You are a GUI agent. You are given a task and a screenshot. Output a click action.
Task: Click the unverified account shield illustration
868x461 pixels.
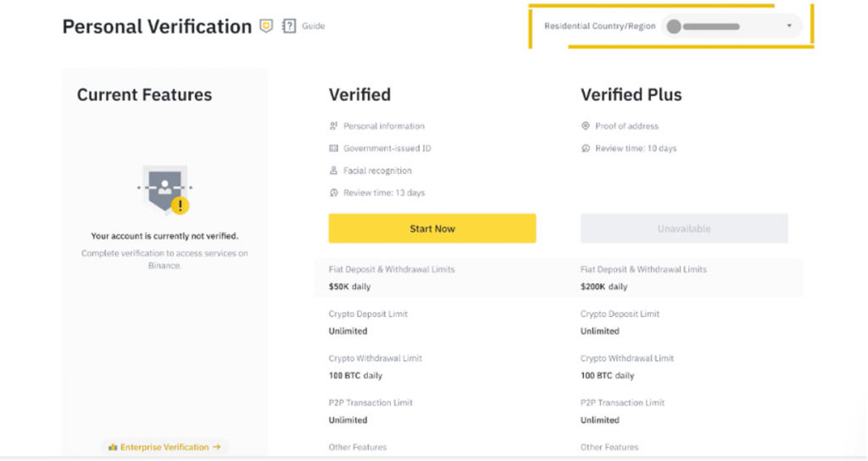click(164, 189)
